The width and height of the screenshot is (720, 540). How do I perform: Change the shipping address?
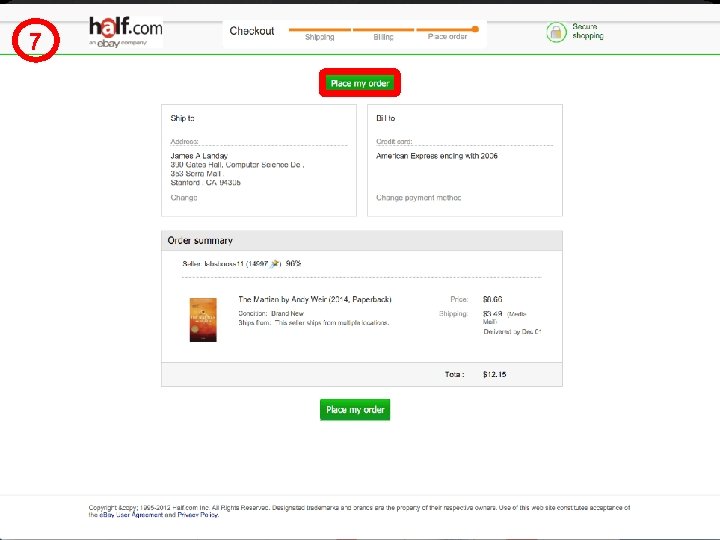(184, 198)
